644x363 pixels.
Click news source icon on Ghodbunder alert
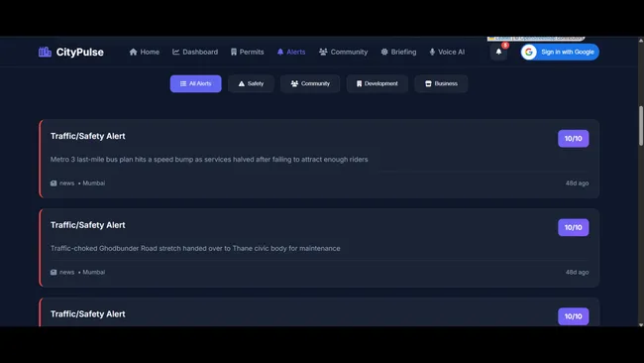[54, 272]
